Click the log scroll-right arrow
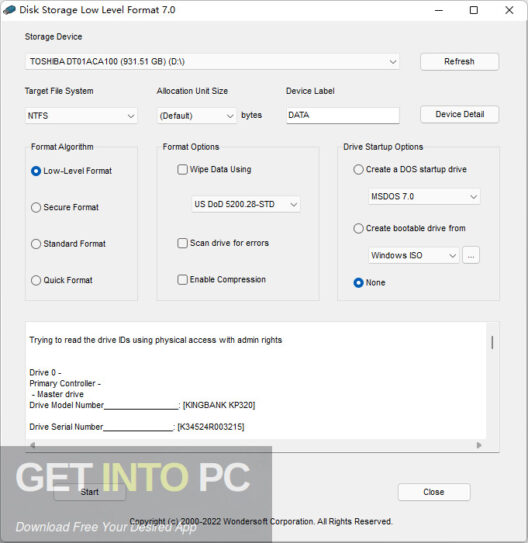Image resolution: width=528 pixels, height=543 pixels. (x=479, y=445)
